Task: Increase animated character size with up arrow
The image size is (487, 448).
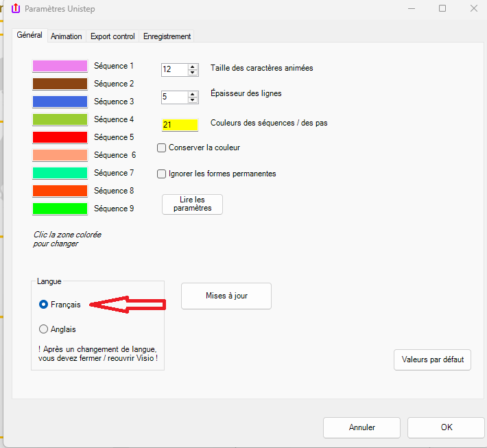Action: click(193, 66)
